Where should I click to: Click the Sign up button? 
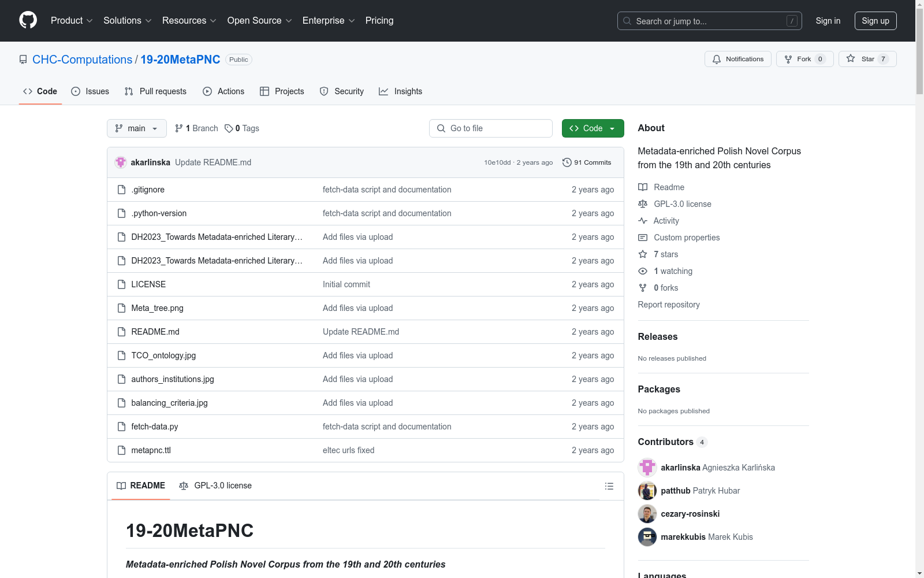click(875, 21)
